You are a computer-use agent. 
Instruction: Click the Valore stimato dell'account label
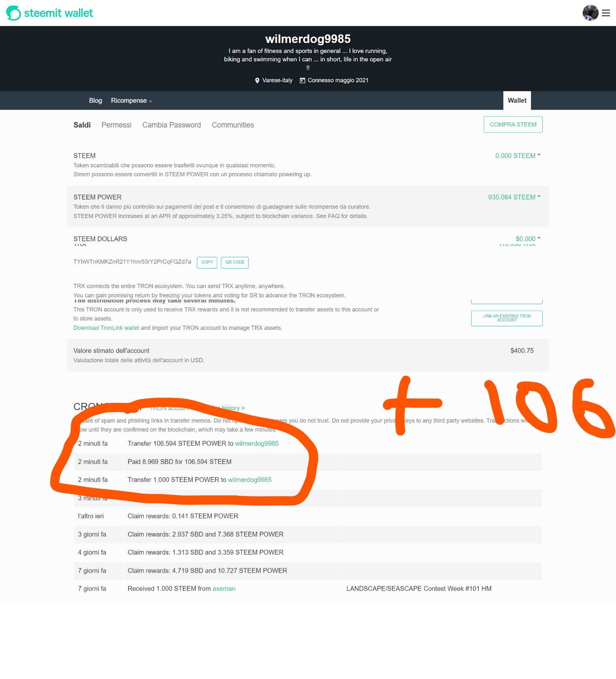point(111,351)
